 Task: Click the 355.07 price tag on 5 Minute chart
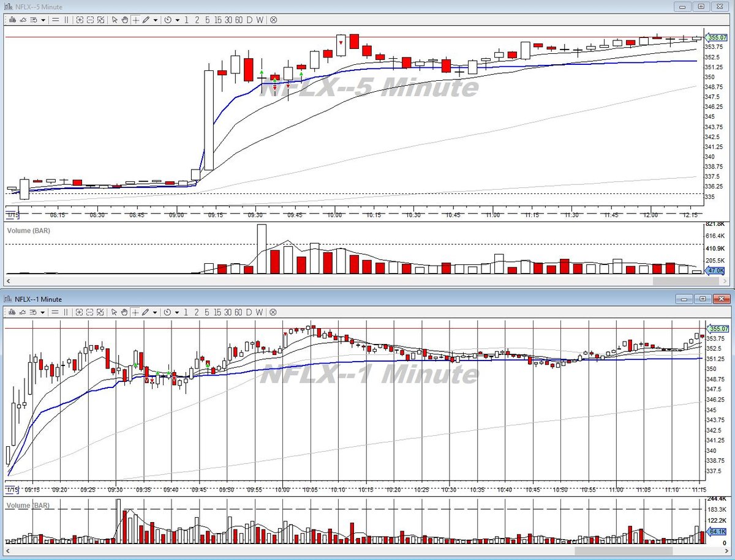716,37
